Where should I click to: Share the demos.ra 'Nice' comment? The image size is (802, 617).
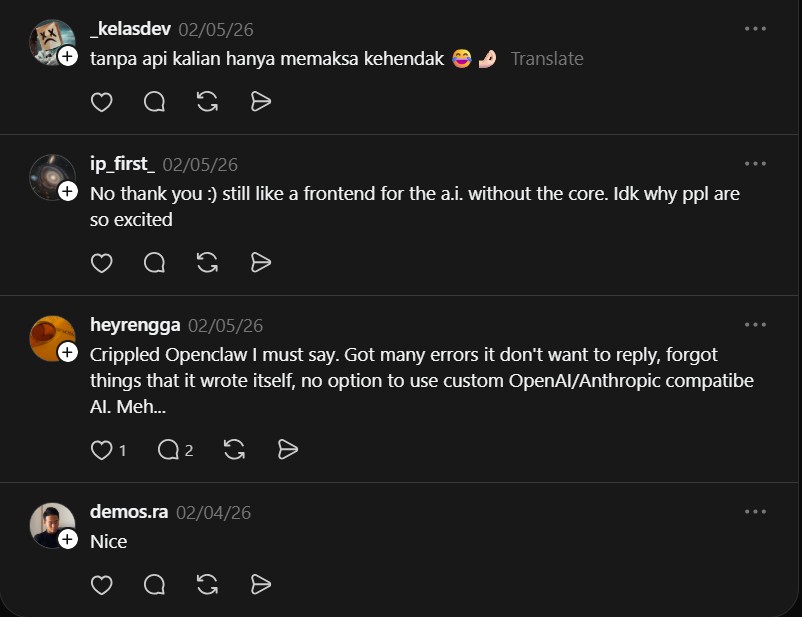[x=261, y=584]
